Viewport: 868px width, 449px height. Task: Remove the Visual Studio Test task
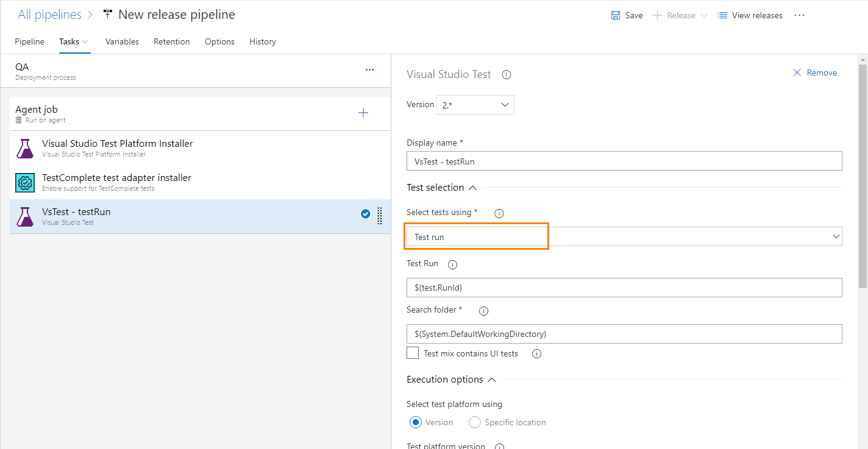pyautogui.click(x=815, y=72)
